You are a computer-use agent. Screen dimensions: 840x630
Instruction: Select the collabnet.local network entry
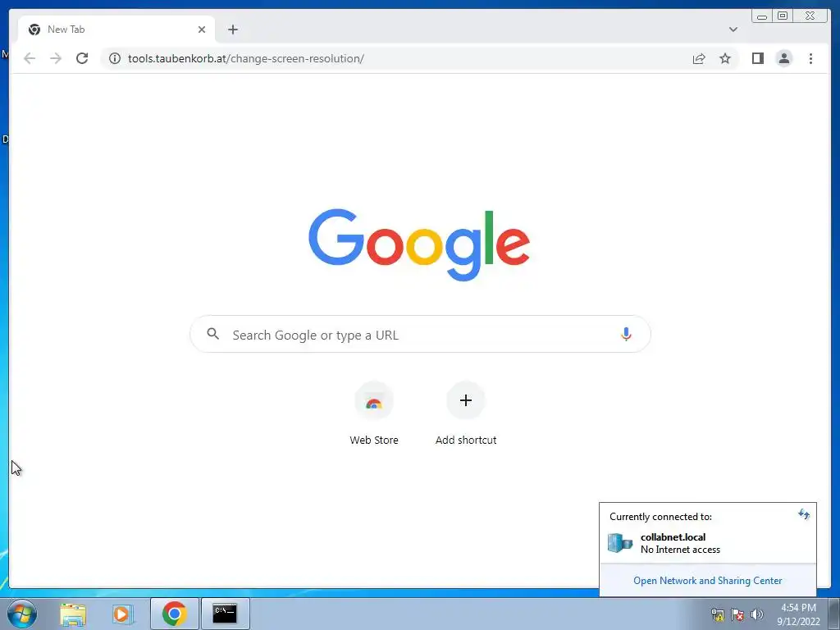(x=707, y=543)
